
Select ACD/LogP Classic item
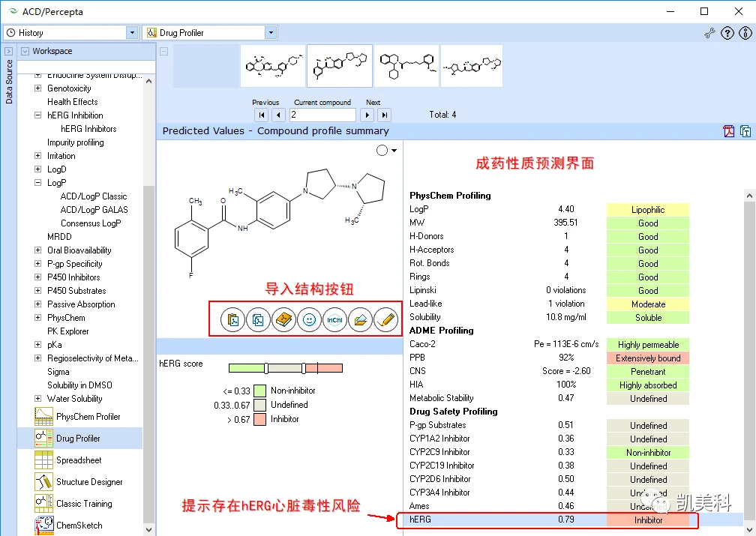click(94, 196)
